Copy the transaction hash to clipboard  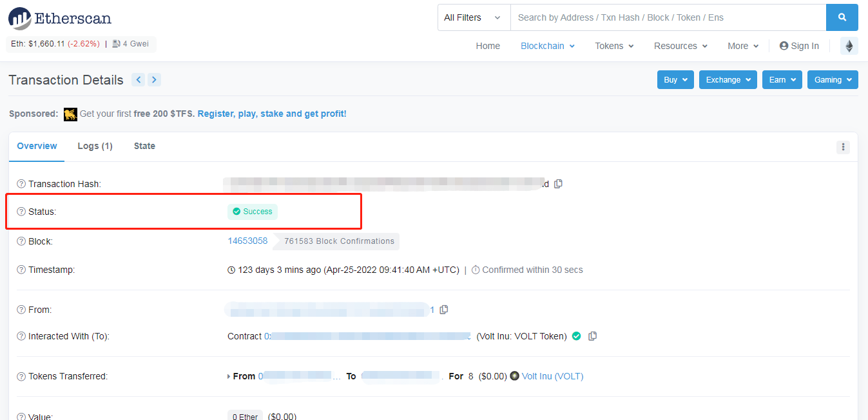coord(558,184)
